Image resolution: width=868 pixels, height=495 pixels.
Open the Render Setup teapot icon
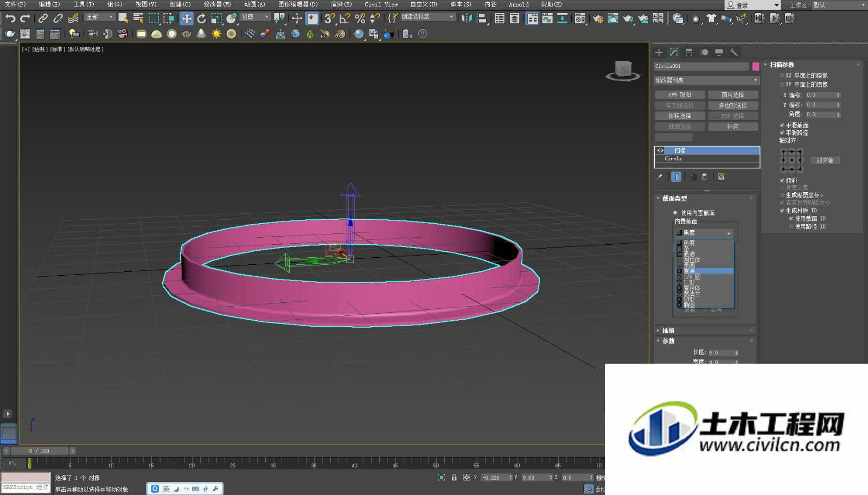tap(598, 18)
